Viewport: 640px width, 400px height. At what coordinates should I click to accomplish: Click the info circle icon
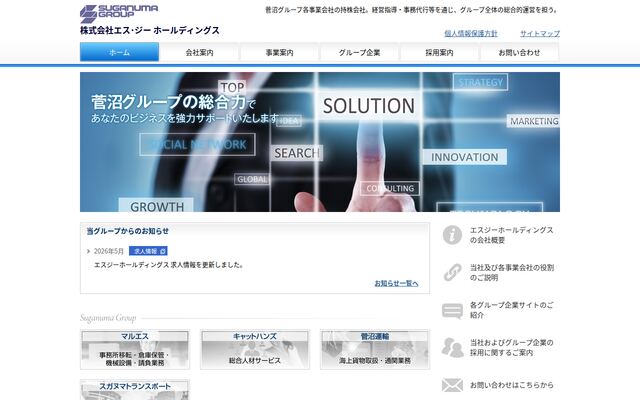click(x=452, y=235)
